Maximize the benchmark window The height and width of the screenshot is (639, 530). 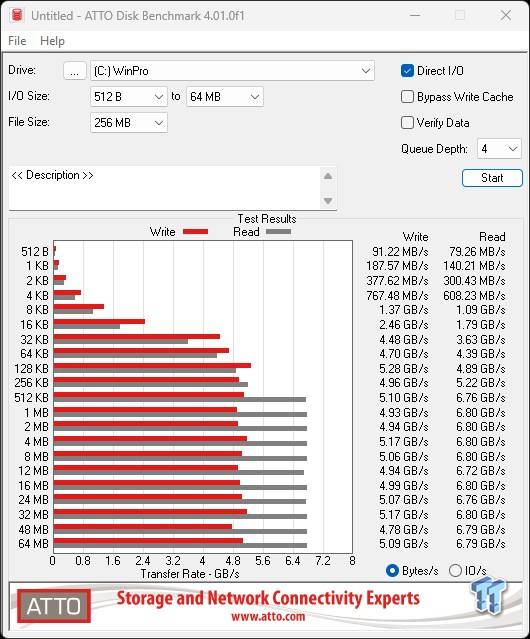click(460, 15)
